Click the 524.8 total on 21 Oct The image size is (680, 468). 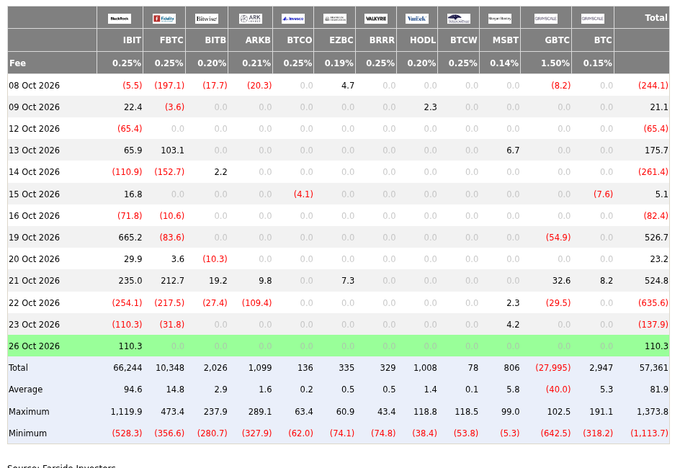(x=656, y=281)
